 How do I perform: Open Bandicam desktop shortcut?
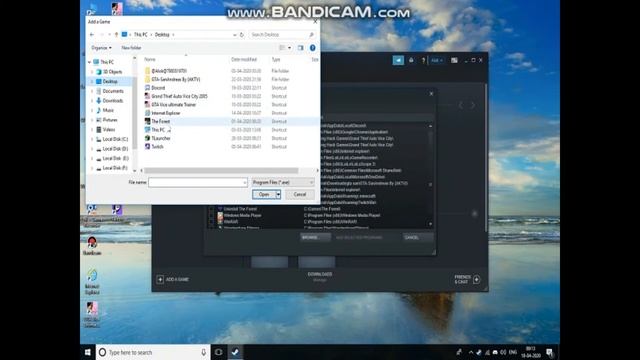click(x=92, y=246)
